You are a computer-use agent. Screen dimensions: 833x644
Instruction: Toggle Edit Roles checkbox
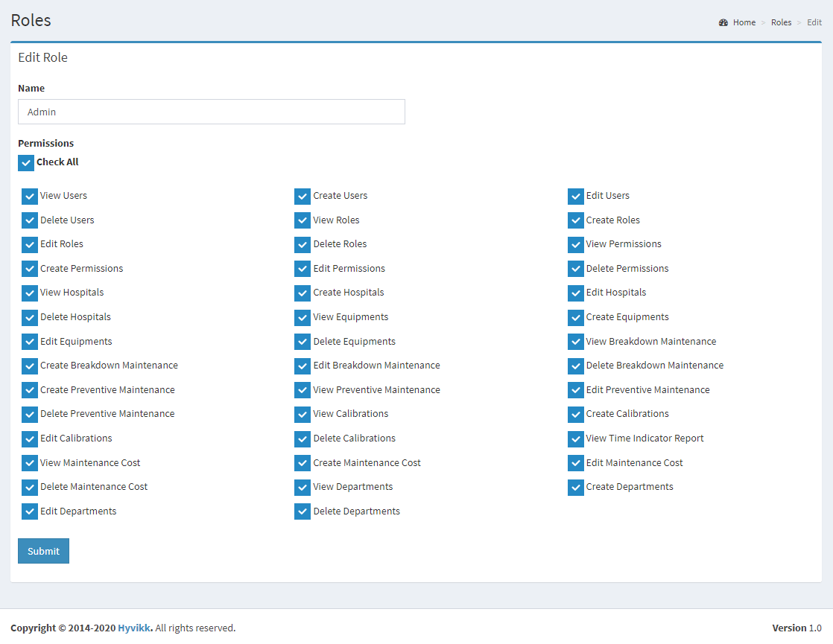(30, 245)
